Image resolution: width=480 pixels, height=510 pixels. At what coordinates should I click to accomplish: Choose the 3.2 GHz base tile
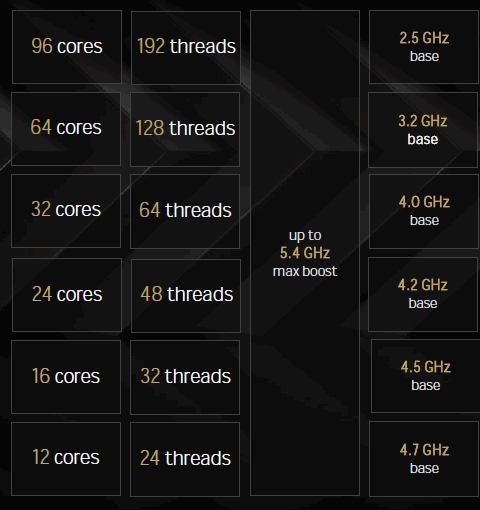click(x=423, y=130)
